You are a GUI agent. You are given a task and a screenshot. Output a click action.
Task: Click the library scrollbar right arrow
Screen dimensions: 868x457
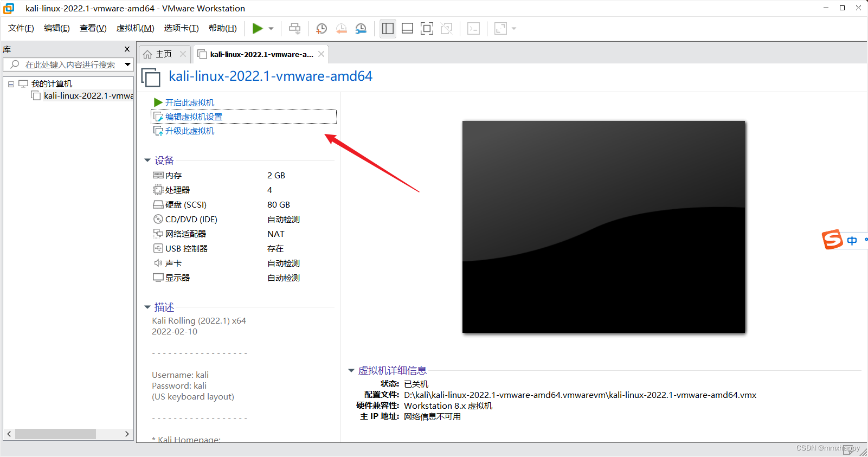tap(127, 434)
